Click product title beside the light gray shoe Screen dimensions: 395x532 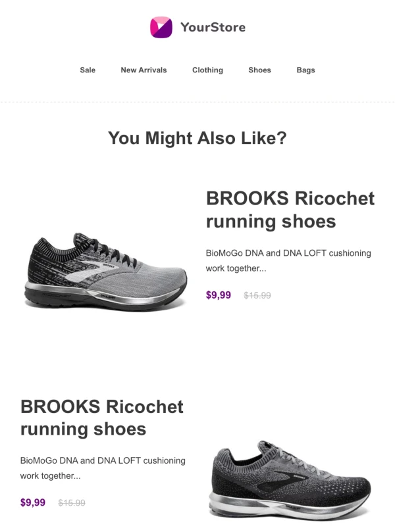tap(290, 210)
